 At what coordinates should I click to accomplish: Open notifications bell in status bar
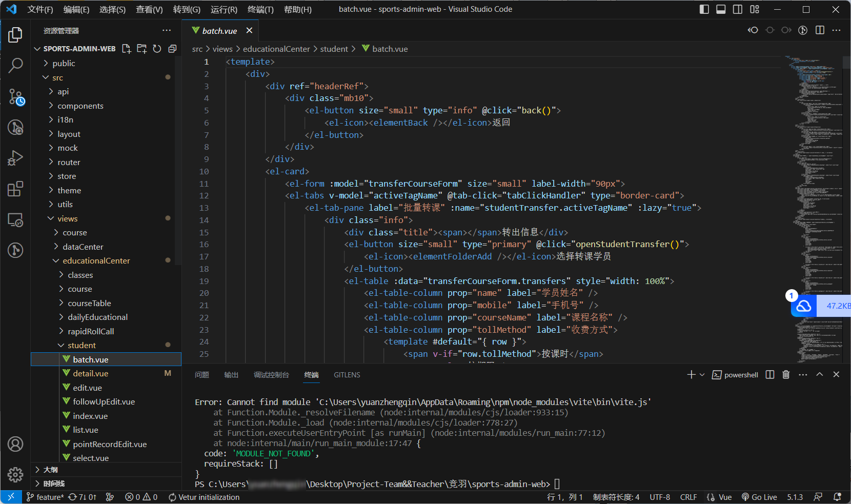point(837,497)
